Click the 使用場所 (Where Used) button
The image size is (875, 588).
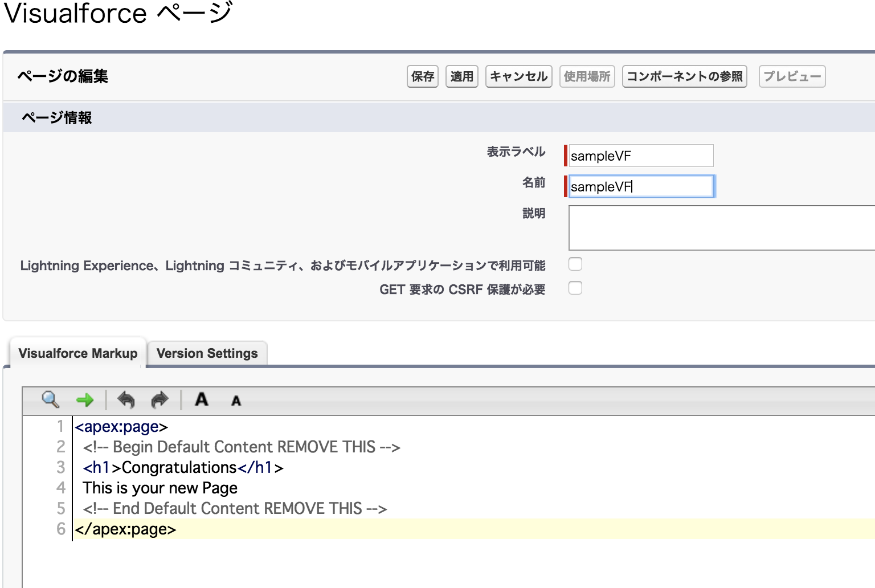pyautogui.click(x=587, y=76)
